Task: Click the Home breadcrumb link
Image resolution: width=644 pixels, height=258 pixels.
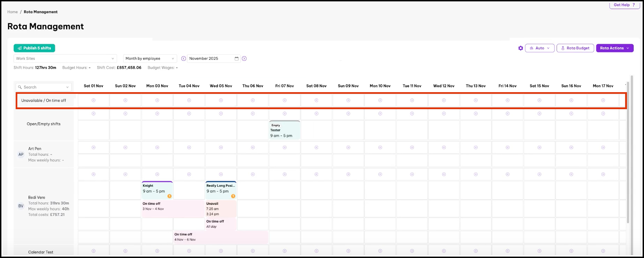Action: coord(13,12)
